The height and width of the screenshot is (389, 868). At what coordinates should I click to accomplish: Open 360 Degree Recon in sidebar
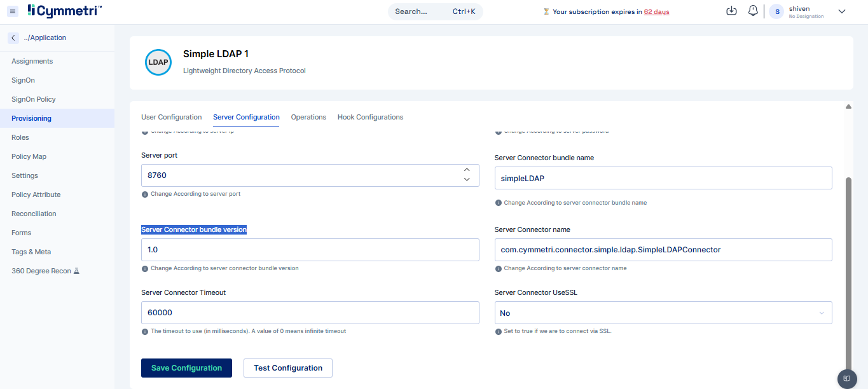click(57, 271)
